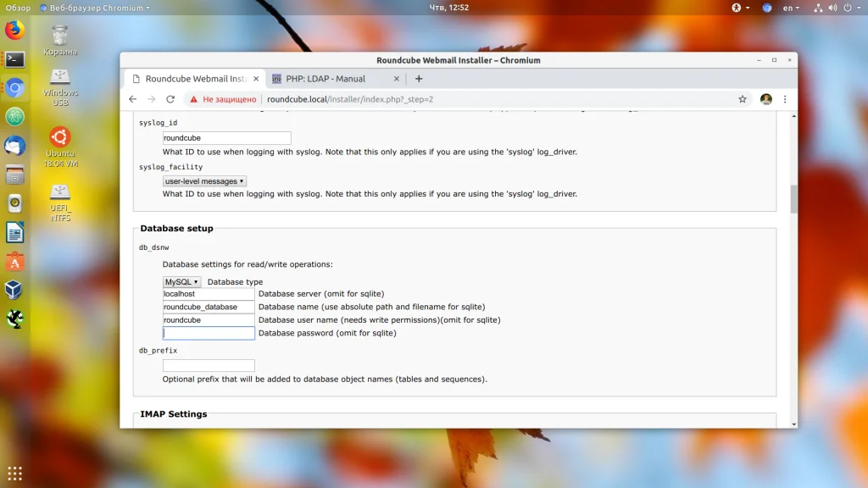This screenshot has height=488, width=868.
Task: Close the PHP: LDAP - Manual tab
Action: (397, 79)
